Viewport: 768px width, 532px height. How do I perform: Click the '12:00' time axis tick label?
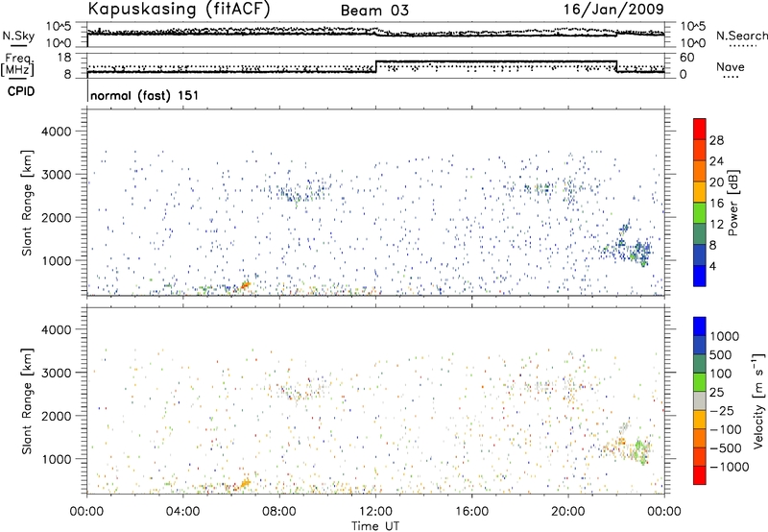point(375,512)
